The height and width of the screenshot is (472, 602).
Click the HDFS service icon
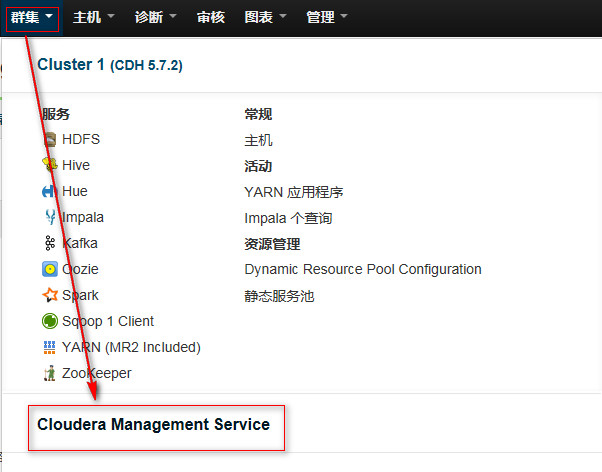50,139
